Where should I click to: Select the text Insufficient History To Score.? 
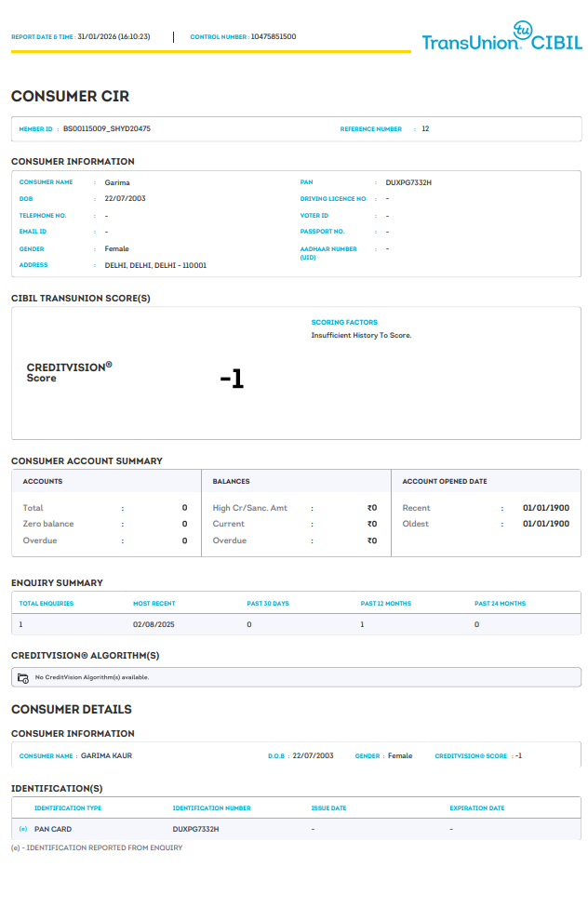[x=361, y=336]
